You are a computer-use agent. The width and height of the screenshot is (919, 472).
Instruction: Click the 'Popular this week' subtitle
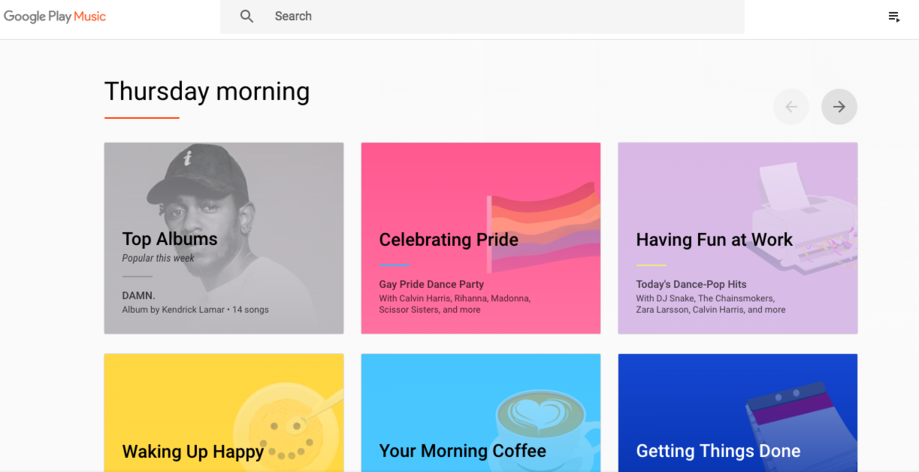[158, 258]
